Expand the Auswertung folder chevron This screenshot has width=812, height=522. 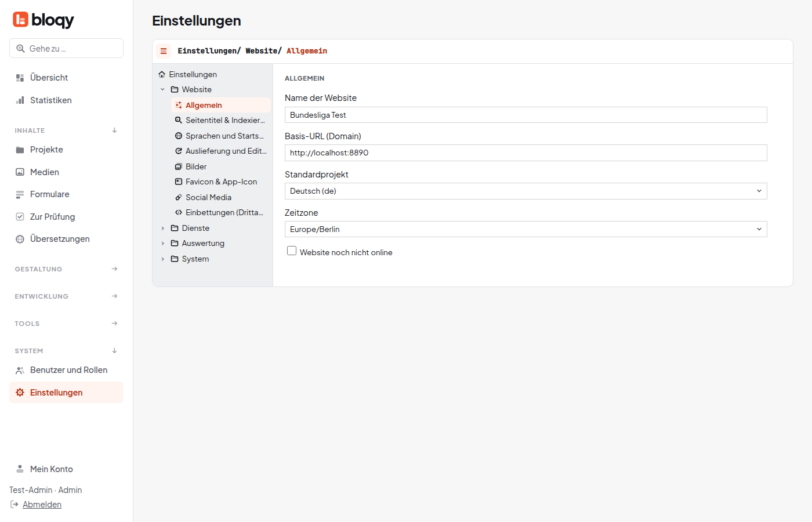coord(162,244)
